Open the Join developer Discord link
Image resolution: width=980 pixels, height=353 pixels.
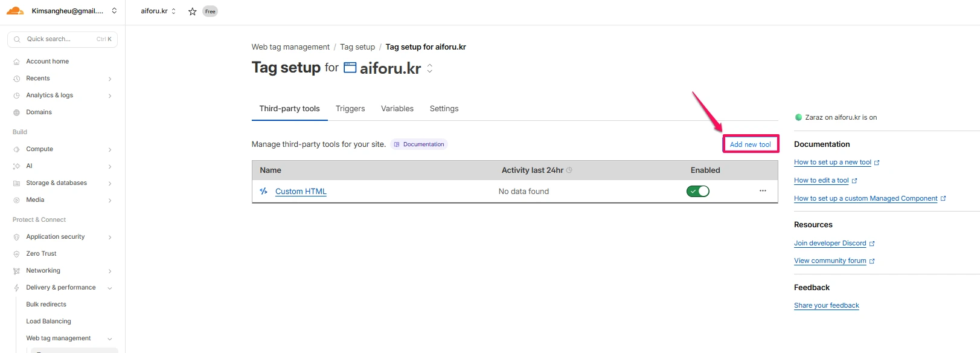pyautogui.click(x=830, y=243)
